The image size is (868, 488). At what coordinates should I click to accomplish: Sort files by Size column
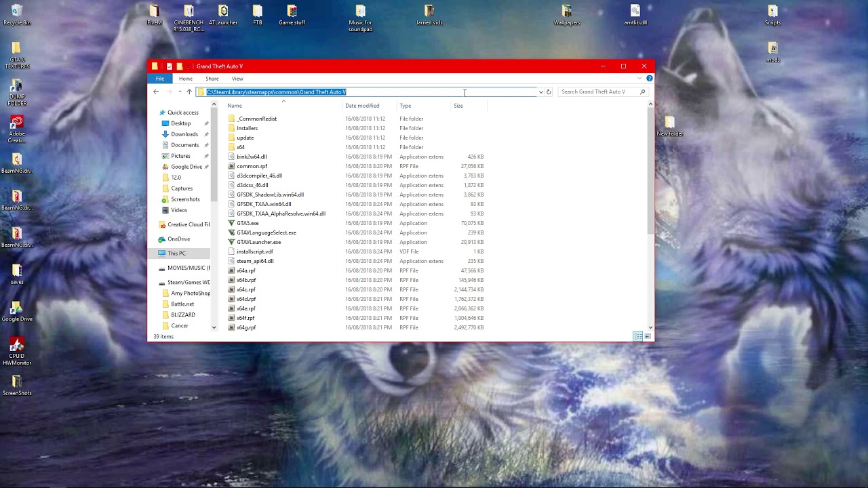[458, 106]
